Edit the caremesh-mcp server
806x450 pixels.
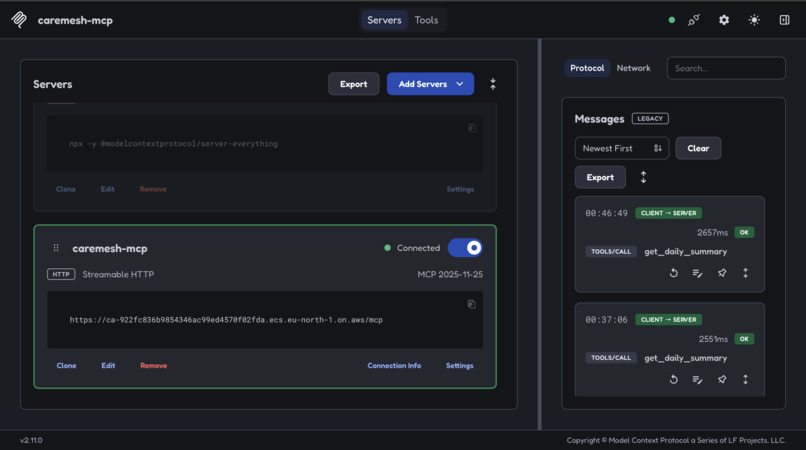(108, 366)
